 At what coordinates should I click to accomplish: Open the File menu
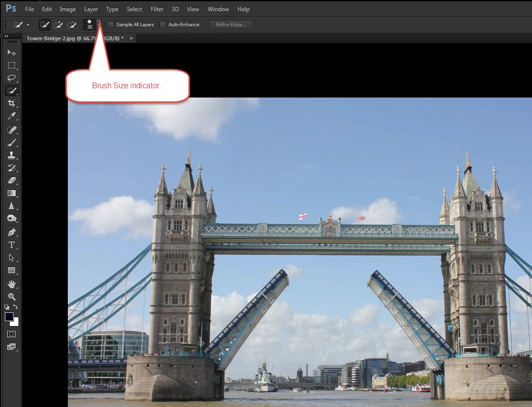pyautogui.click(x=30, y=9)
